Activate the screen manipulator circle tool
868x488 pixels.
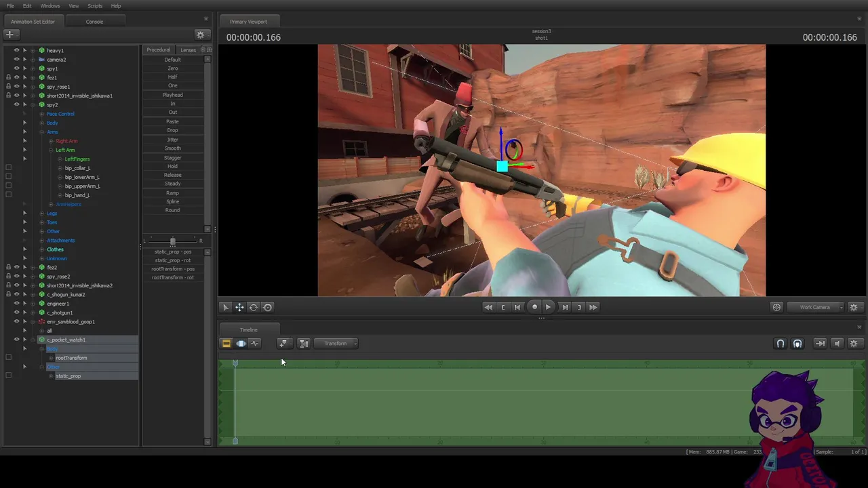click(268, 307)
